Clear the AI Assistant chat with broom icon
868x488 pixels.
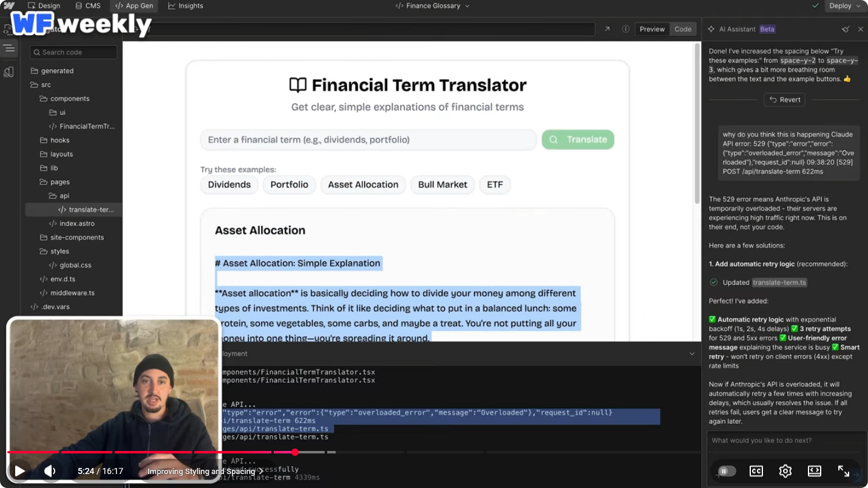click(x=846, y=29)
